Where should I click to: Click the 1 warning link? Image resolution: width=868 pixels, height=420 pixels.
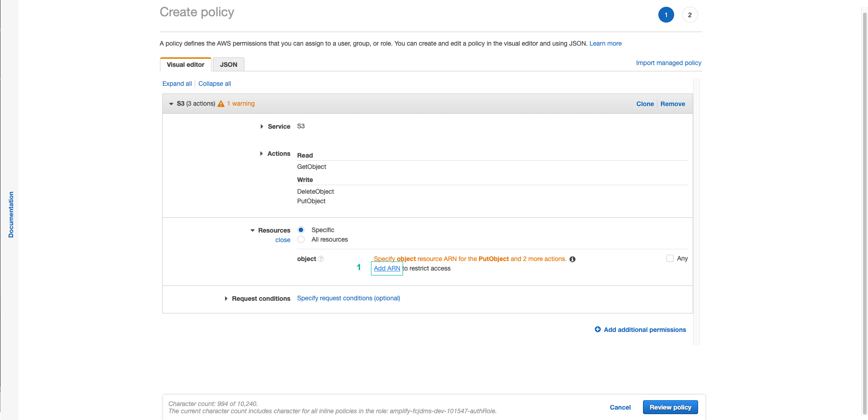pyautogui.click(x=241, y=103)
